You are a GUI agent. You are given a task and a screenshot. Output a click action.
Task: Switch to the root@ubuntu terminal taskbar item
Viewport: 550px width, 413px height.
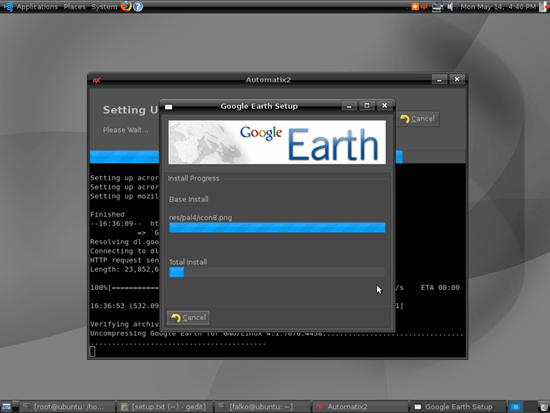[x=66, y=407]
